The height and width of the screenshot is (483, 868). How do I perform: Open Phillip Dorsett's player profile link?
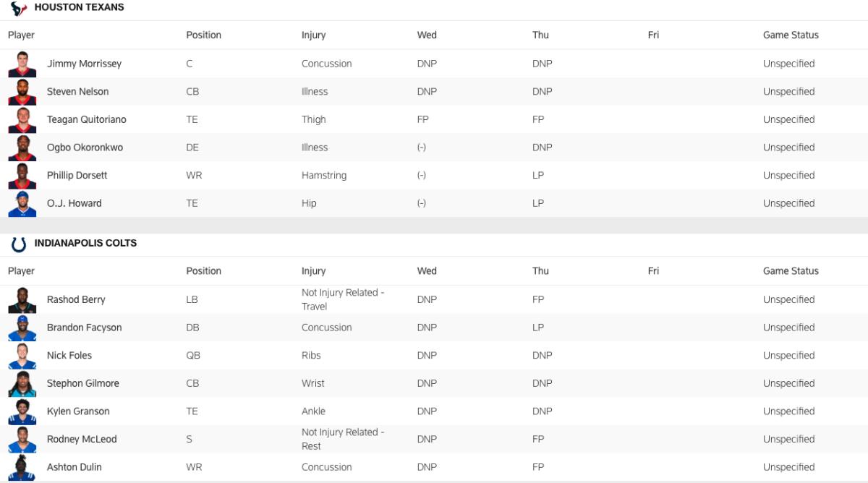tap(77, 175)
